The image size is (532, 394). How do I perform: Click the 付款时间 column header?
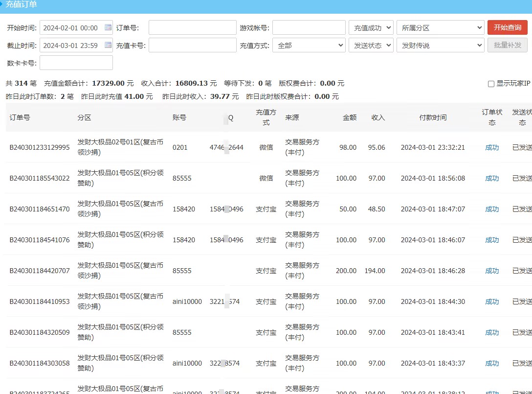click(433, 117)
